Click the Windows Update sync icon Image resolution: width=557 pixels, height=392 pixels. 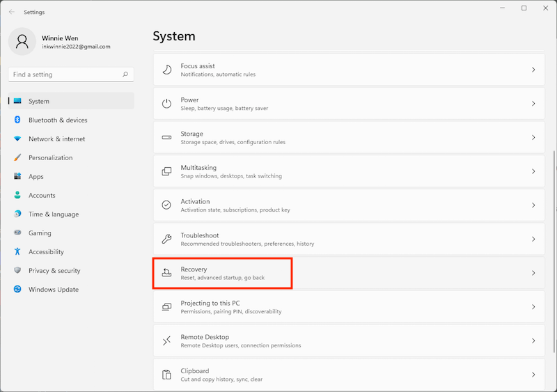point(17,289)
